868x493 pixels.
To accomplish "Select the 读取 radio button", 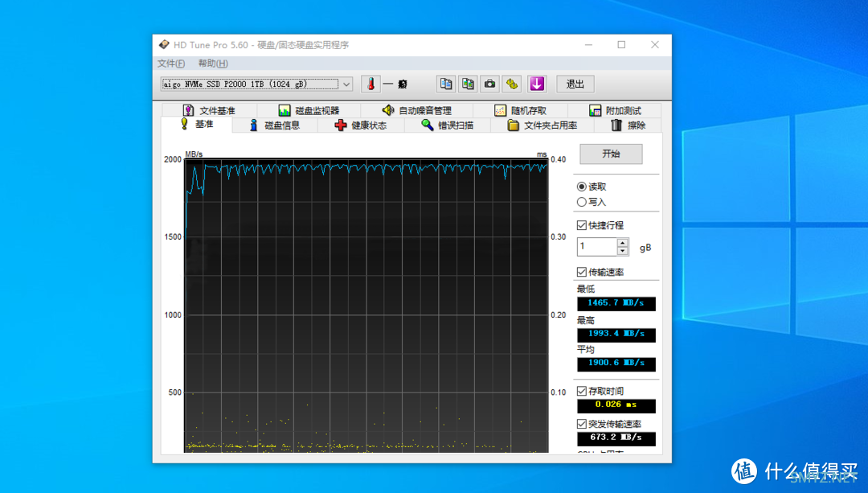I will [581, 187].
